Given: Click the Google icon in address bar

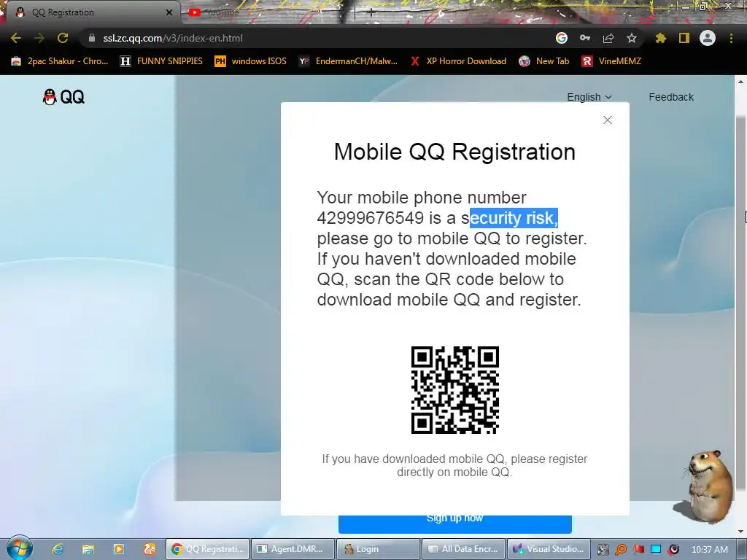Looking at the screenshot, I should coord(562,38).
